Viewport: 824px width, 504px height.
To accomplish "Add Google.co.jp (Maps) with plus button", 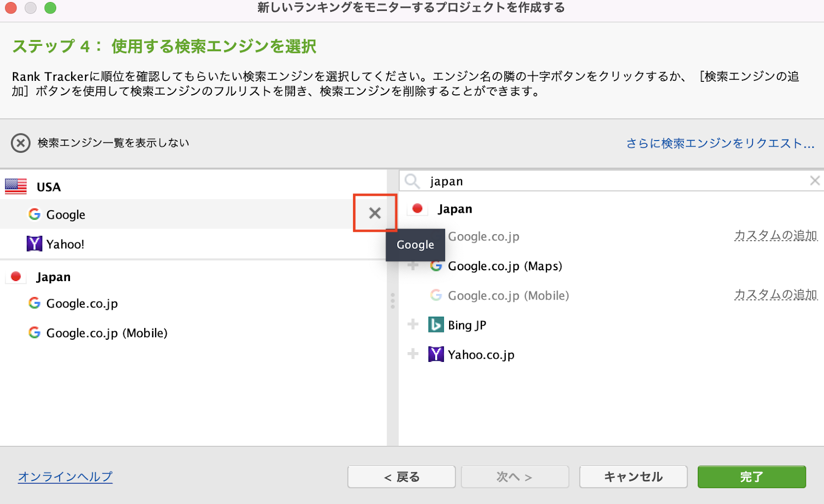I will pyautogui.click(x=413, y=266).
